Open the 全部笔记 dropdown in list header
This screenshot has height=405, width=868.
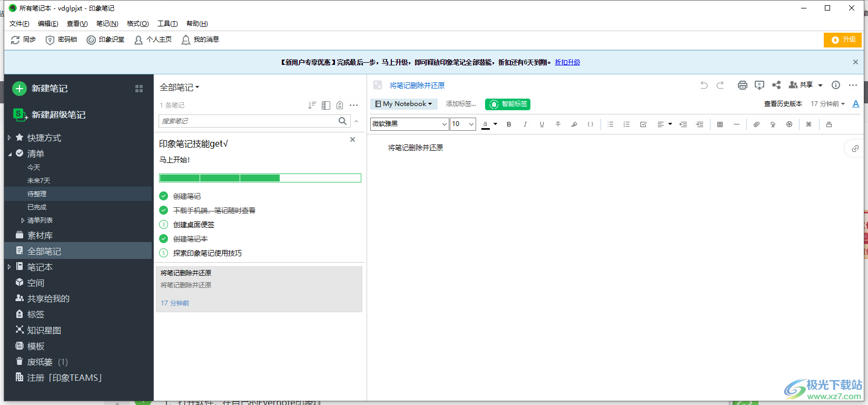[180, 88]
